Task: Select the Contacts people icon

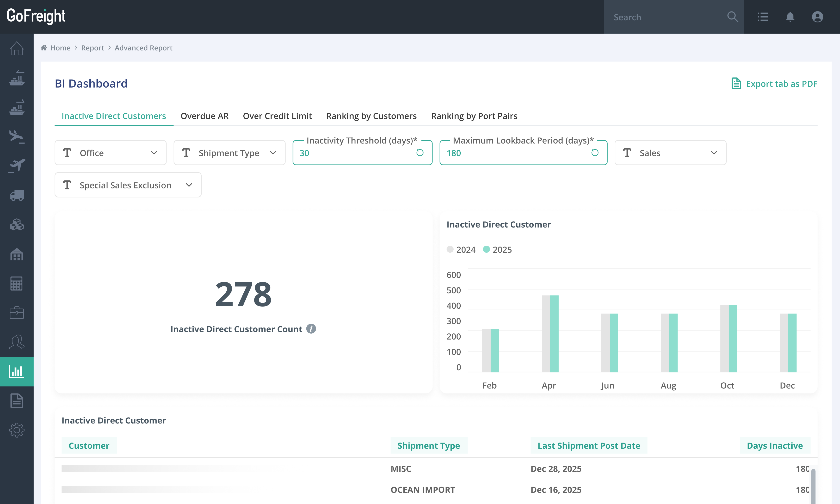Action: pyautogui.click(x=17, y=342)
